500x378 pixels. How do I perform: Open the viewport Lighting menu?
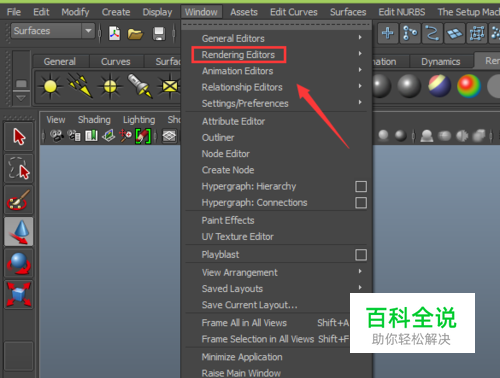pos(139,120)
